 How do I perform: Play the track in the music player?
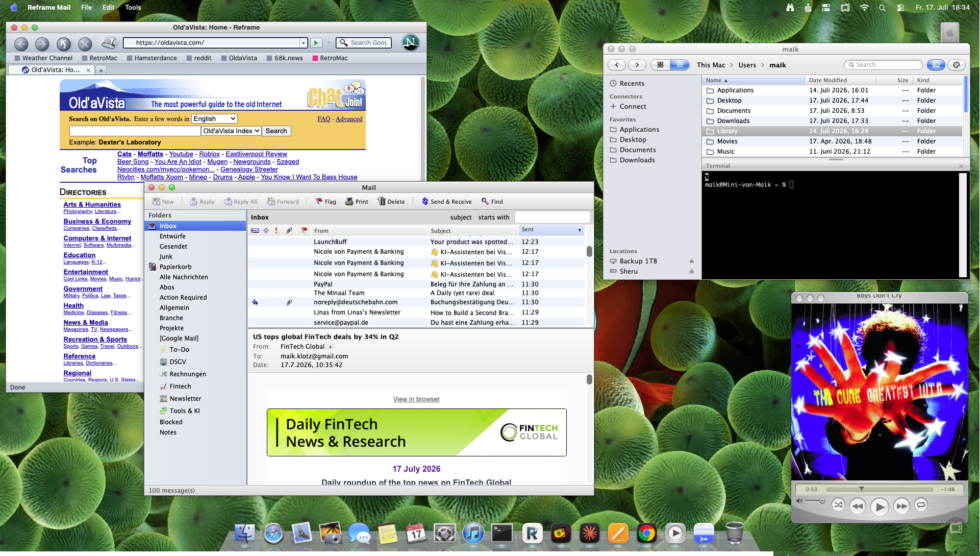[x=880, y=507]
